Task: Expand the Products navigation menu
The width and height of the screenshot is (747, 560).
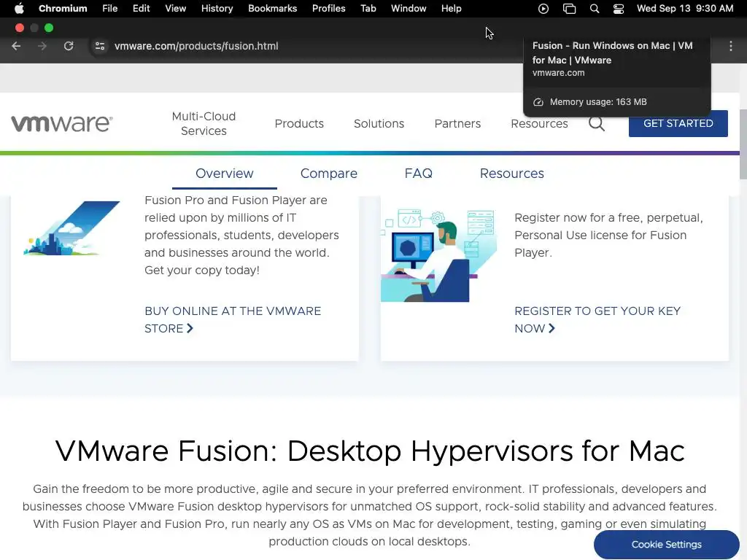Action: [299, 123]
